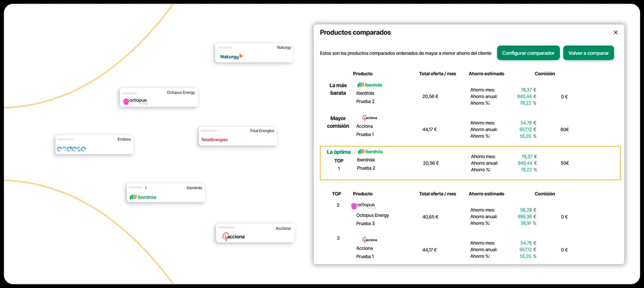Click 20,56 € in La más barata row
Screen dimensions: 644x288
click(x=430, y=96)
